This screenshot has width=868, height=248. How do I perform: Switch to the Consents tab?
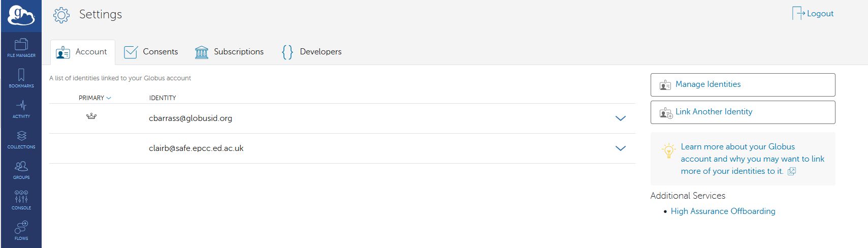tap(151, 52)
